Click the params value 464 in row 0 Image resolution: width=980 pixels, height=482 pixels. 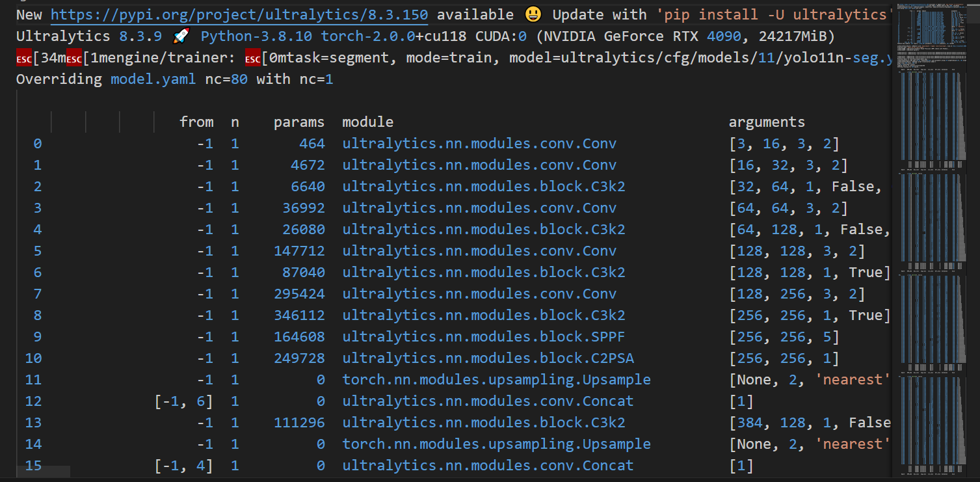click(312, 144)
